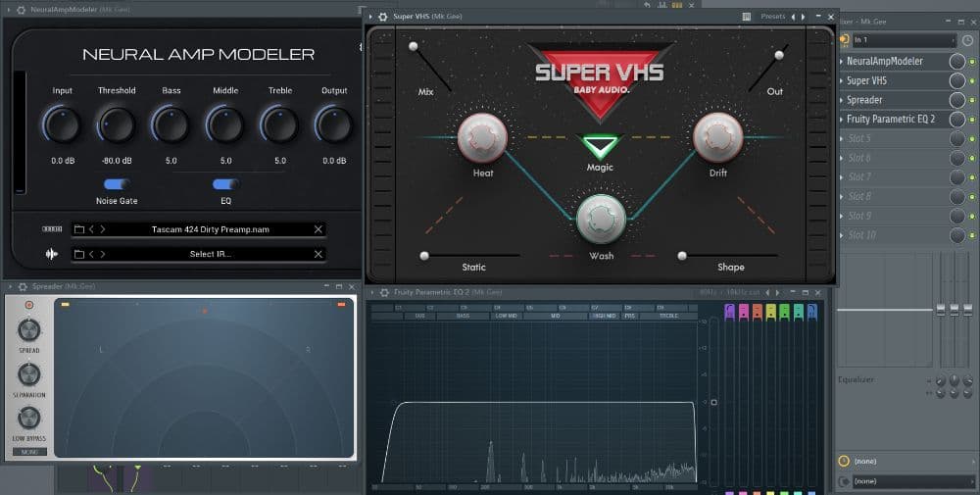Clear the Select IR slot with X
Screen dimensions: 980x495
pyautogui.click(x=318, y=254)
